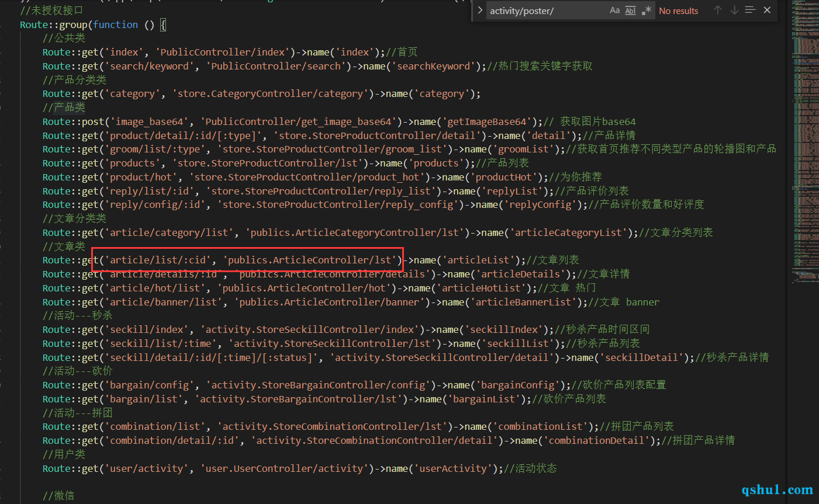The height and width of the screenshot is (504, 819).
Task: Click 'seckill/index' route path
Action: pos(147,329)
